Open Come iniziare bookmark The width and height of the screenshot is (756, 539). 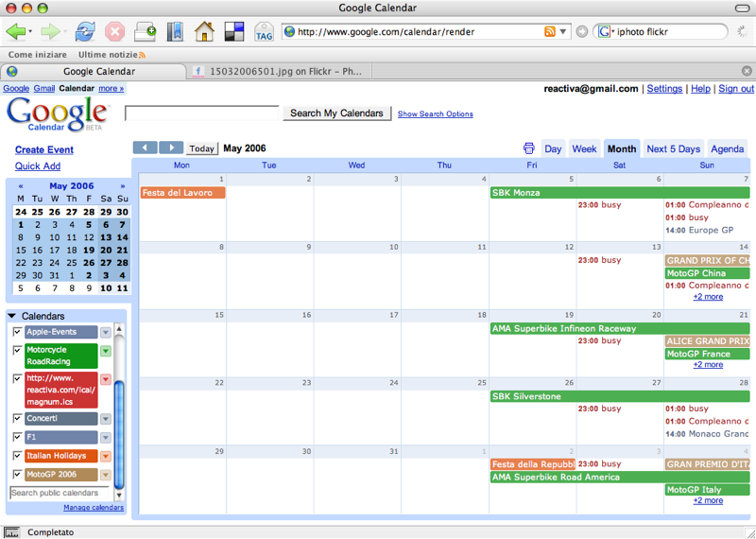[38, 55]
